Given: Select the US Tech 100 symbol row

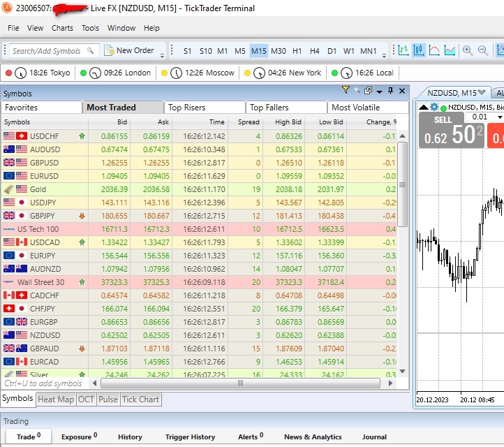Looking at the screenshot, I should tap(199, 229).
